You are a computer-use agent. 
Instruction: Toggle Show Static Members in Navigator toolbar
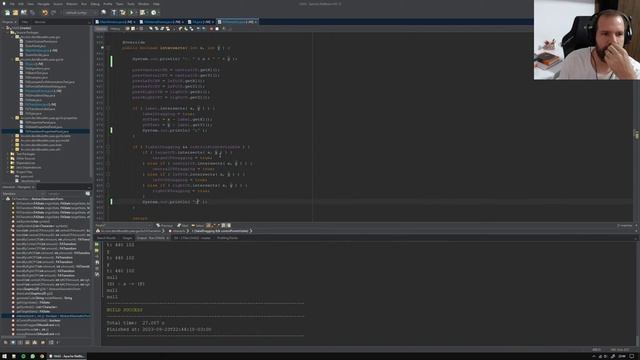(20, 342)
